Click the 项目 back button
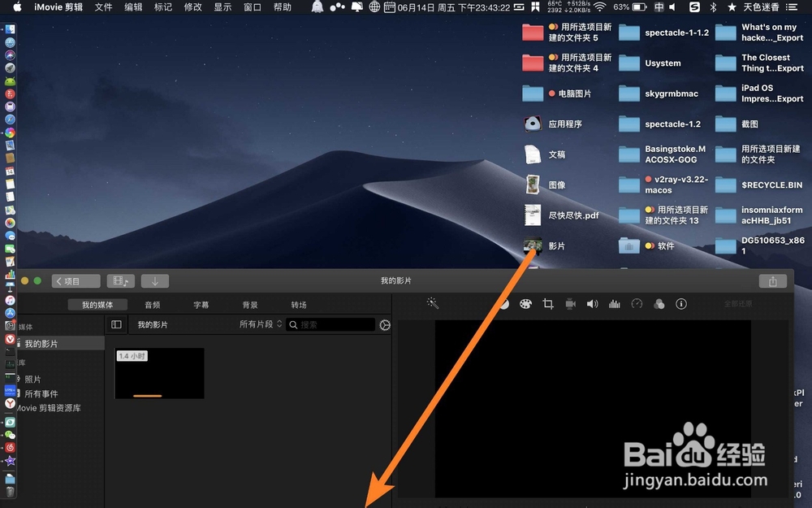812x508 pixels. (75, 280)
